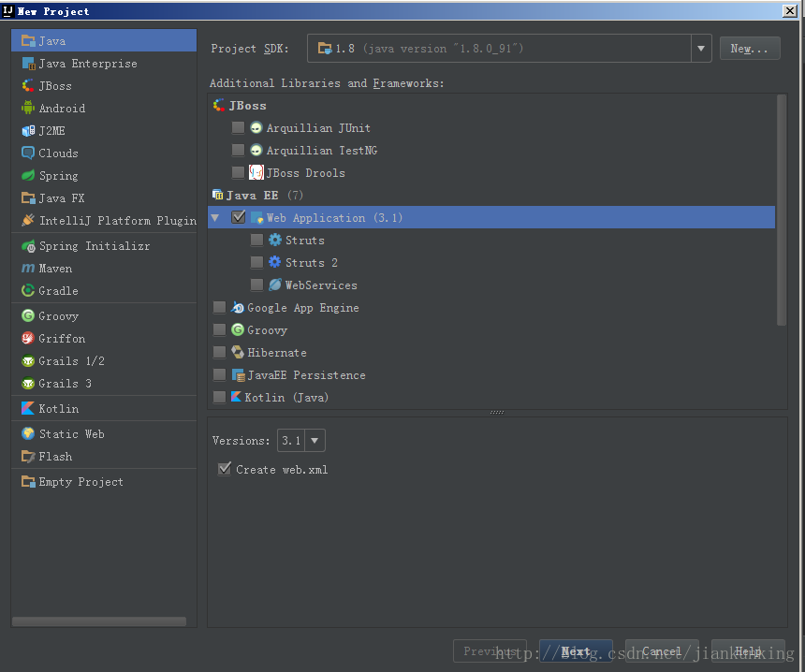
Task: Tick the JBoss Drools checkbox
Action: 238,172
